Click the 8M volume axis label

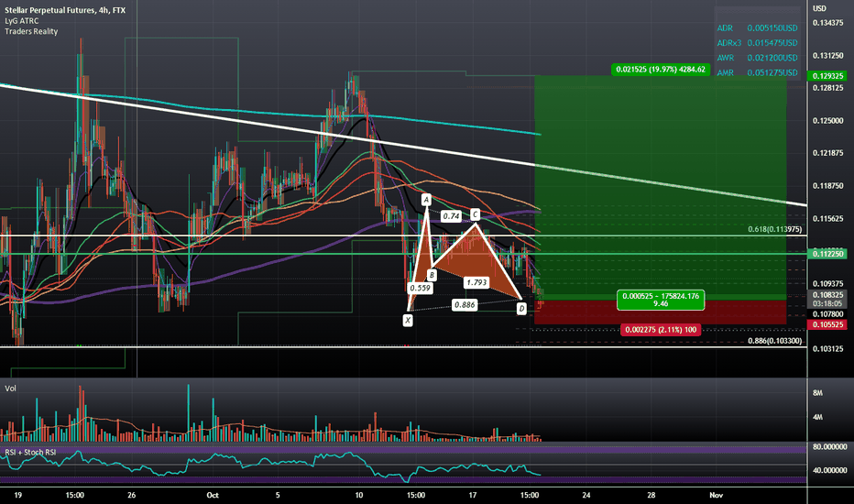[x=817, y=393]
